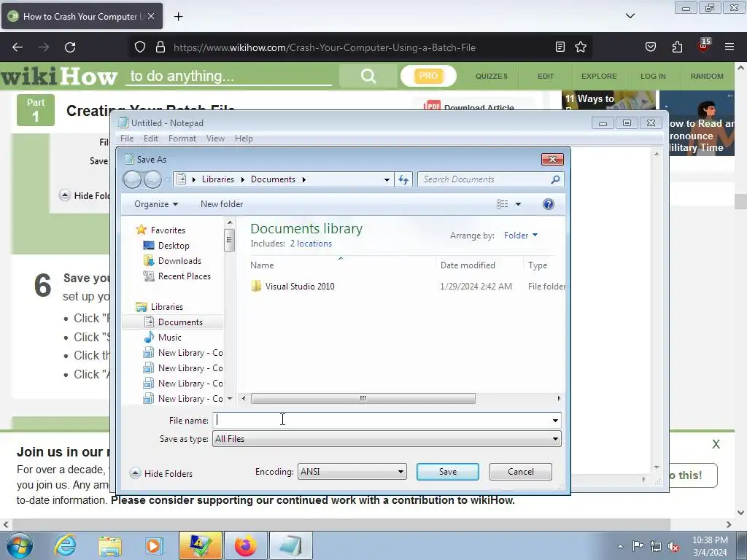Viewport: 747px width, 560px height.
Task: Click the wikiHow search magnifier button
Action: tap(368, 76)
